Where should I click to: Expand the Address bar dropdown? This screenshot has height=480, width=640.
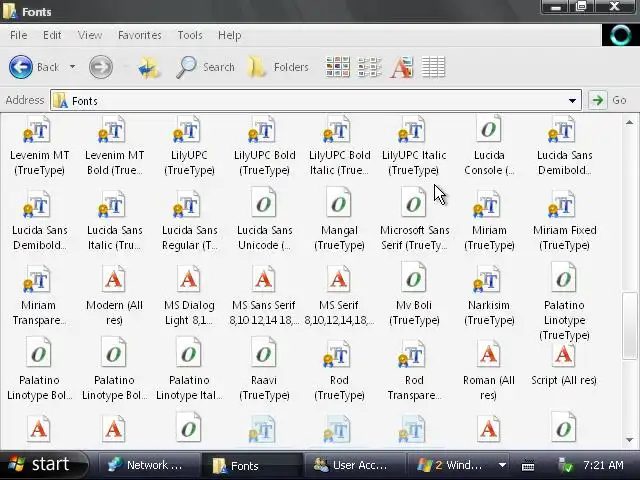572,100
